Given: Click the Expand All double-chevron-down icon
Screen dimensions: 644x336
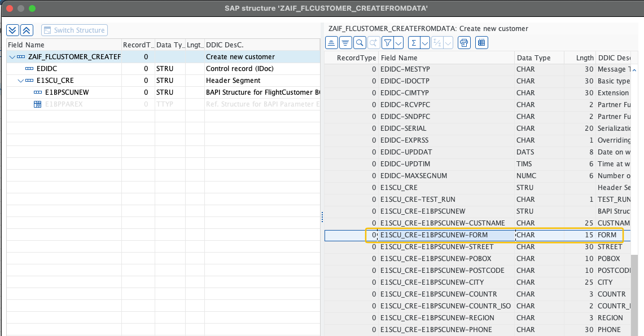Looking at the screenshot, I should click(x=13, y=30).
